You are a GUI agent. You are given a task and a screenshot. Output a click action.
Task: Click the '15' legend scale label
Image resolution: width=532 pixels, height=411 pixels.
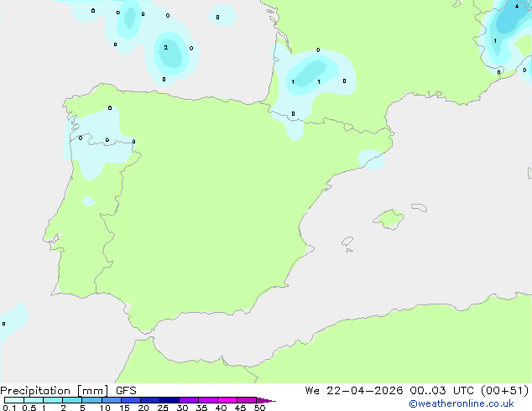124,408
